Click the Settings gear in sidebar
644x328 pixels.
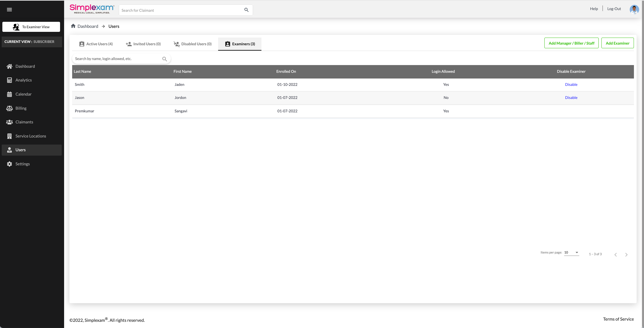pyautogui.click(x=10, y=164)
